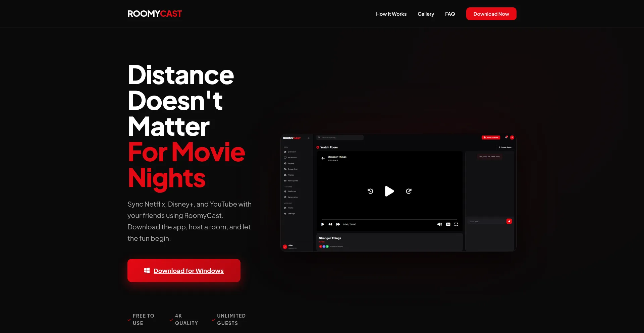Click the large play icon in preview player
The height and width of the screenshot is (333, 644).
tap(389, 191)
